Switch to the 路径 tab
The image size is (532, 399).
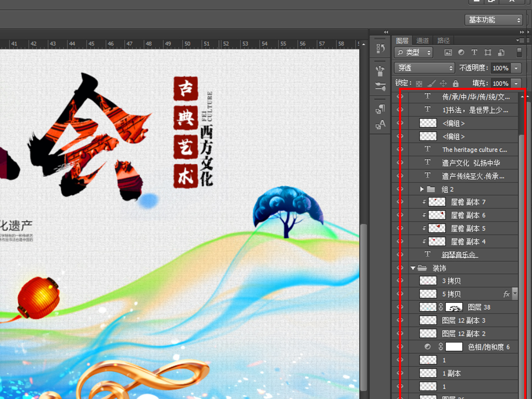tap(443, 41)
